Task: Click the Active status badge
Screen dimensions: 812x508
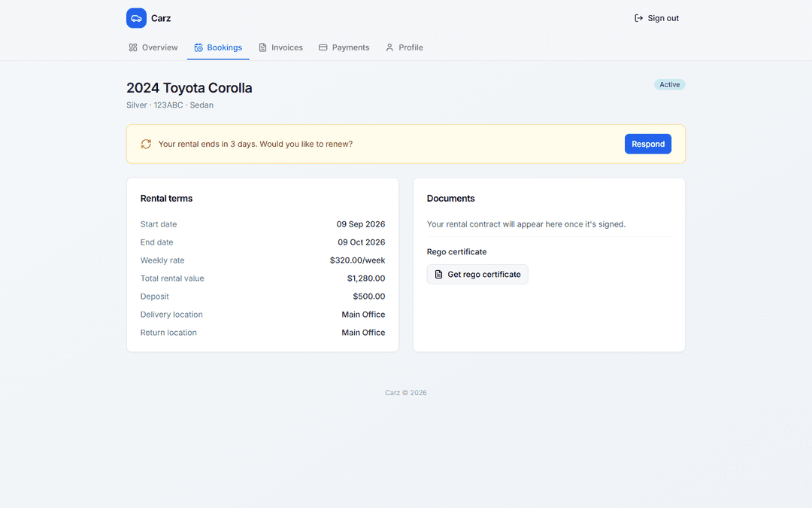Action: [x=670, y=84]
